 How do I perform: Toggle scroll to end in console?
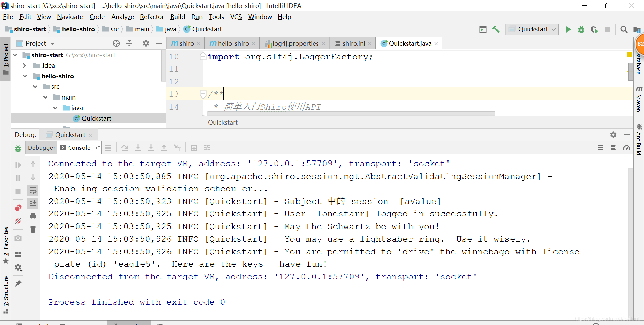pos(33,203)
